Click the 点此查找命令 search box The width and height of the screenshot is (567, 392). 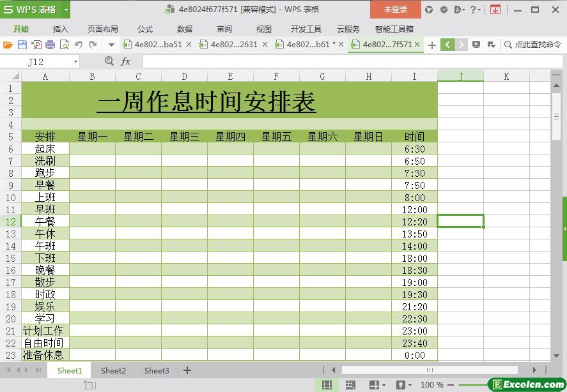point(533,45)
